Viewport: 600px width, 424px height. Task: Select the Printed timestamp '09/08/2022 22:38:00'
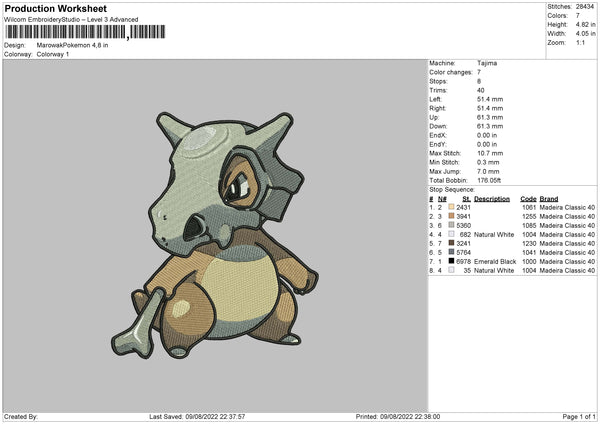410,416
